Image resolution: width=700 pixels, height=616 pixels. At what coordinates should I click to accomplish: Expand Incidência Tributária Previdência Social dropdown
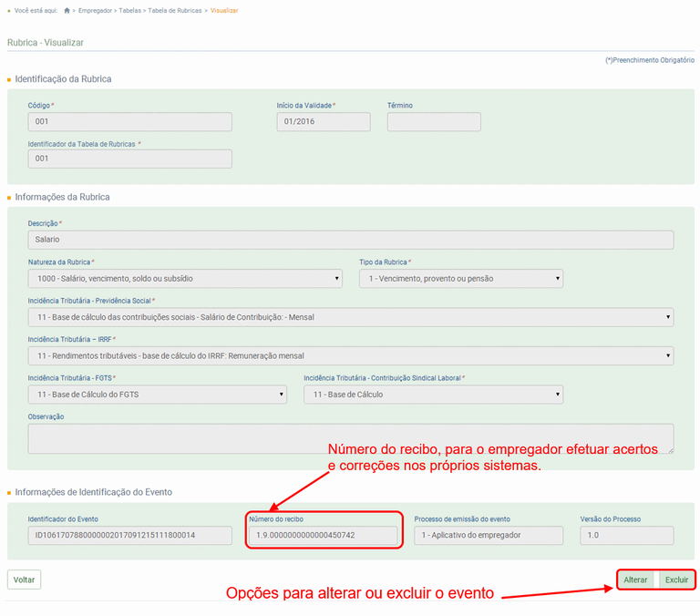351,317
